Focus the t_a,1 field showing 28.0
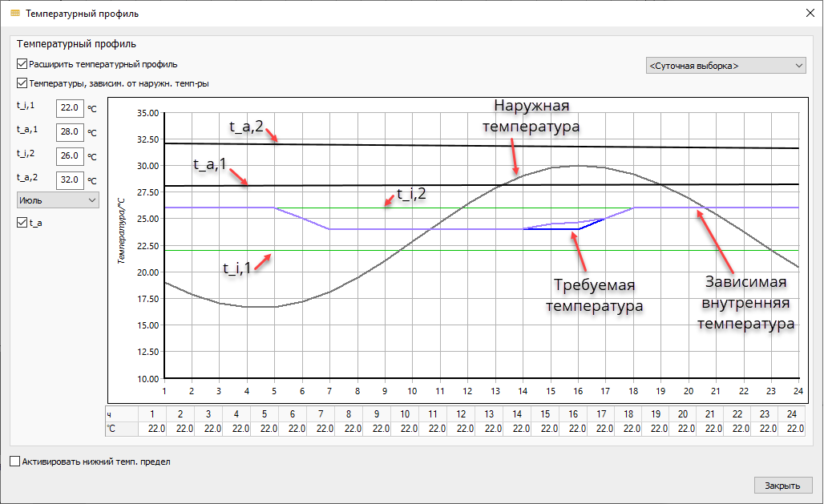Screen dimensions: 824x504 [70, 132]
